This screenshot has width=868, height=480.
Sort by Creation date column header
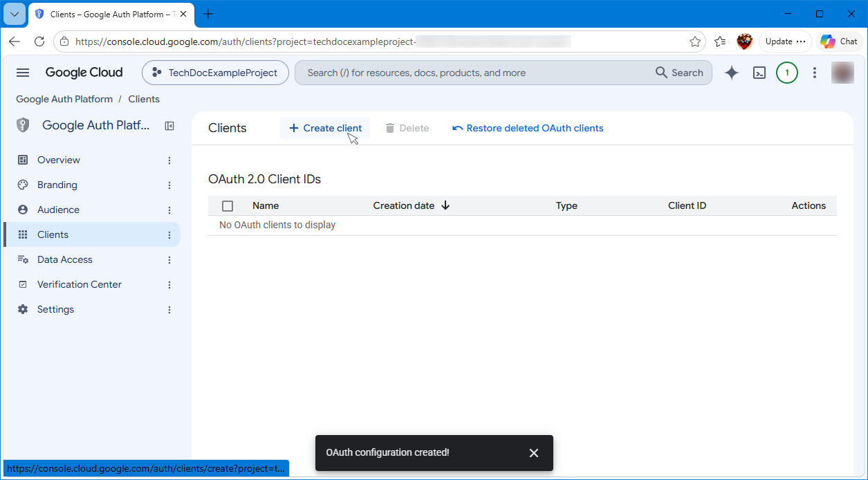pyautogui.click(x=404, y=205)
